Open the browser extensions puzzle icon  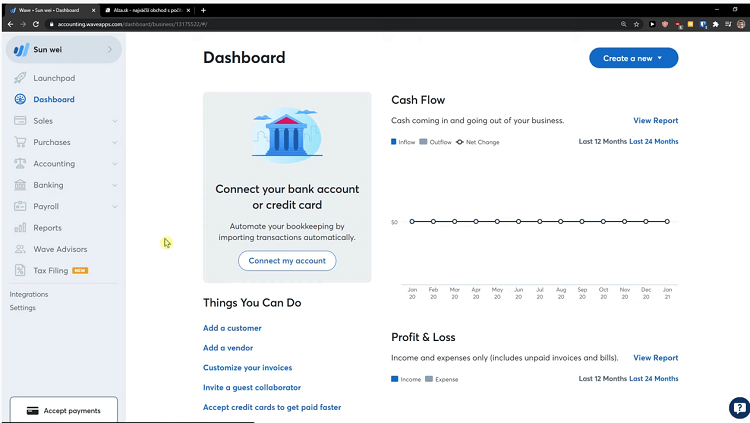pyautogui.click(x=716, y=24)
